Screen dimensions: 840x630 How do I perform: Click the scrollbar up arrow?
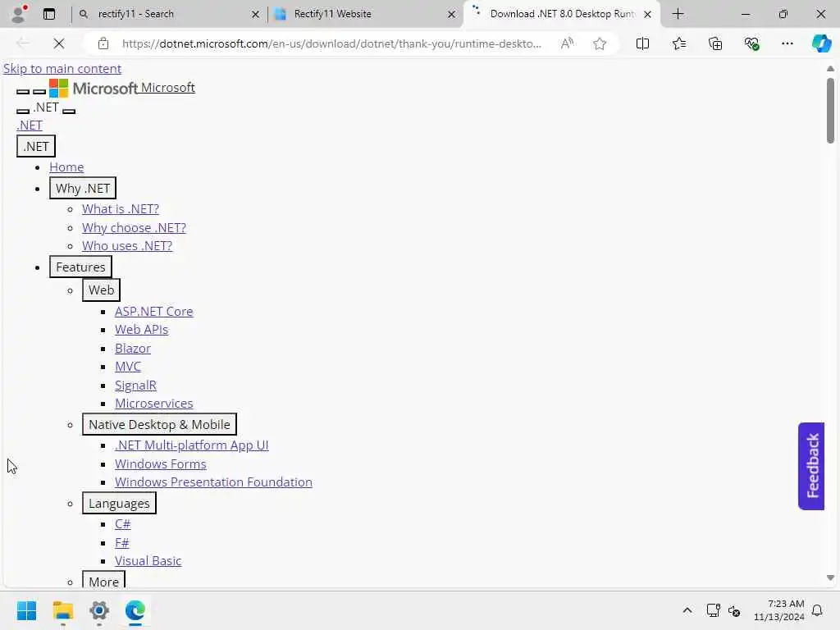830,69
